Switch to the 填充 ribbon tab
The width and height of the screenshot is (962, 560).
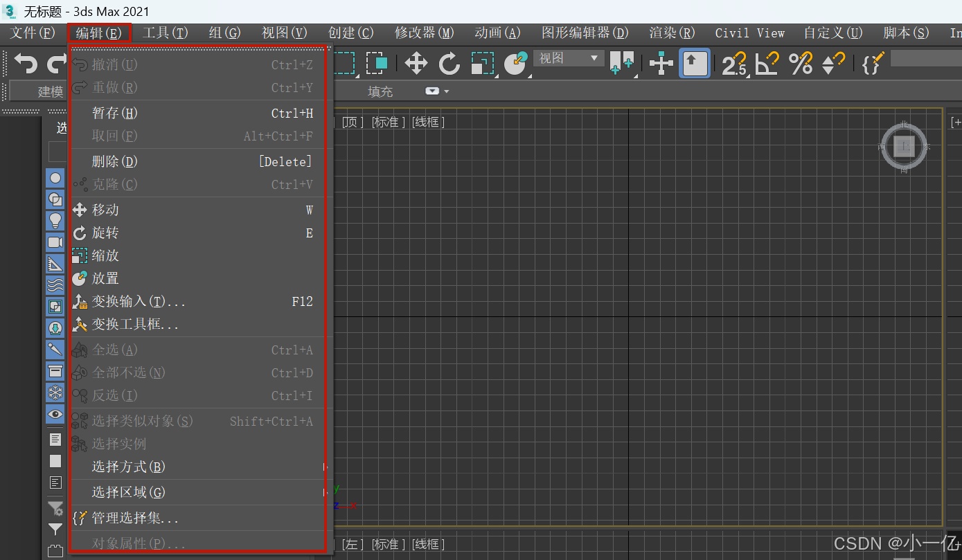coord(380,91)
